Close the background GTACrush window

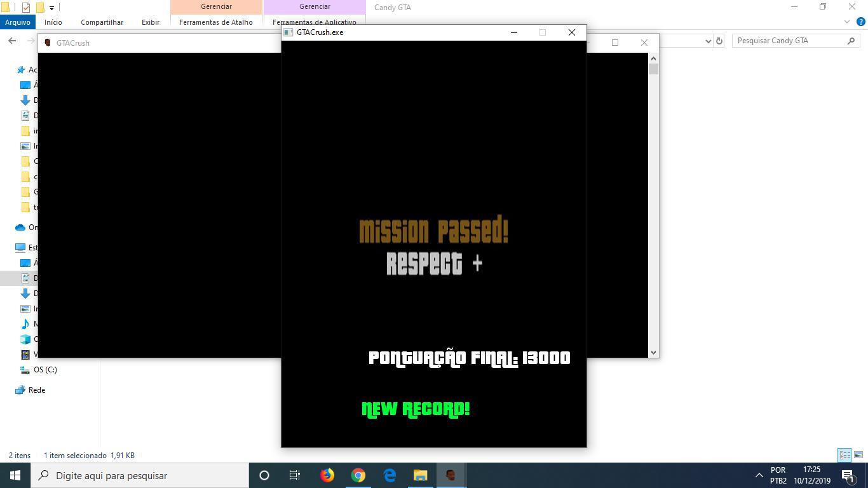[x=644, y=43]
